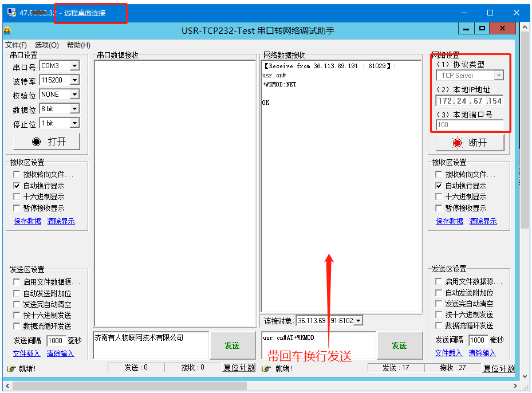532x393 pixels.
Task: Enable serial 数据流循环发送 checkbox
Action: 17,326
